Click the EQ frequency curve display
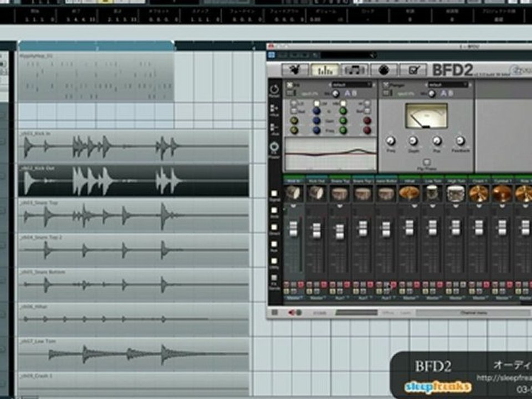Screen dimensions: 532x399 pyautogui.click(x=331, y=154)
